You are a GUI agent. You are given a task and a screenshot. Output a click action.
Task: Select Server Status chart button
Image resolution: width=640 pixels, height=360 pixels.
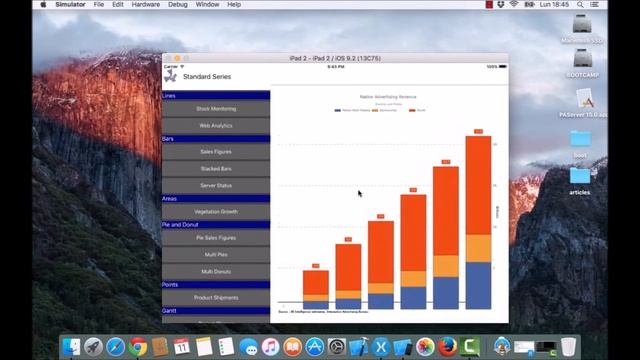pos(216,185)
